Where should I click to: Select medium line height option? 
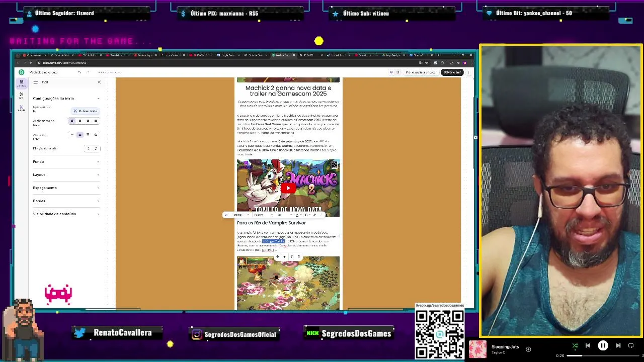click(x=80, y=134)
